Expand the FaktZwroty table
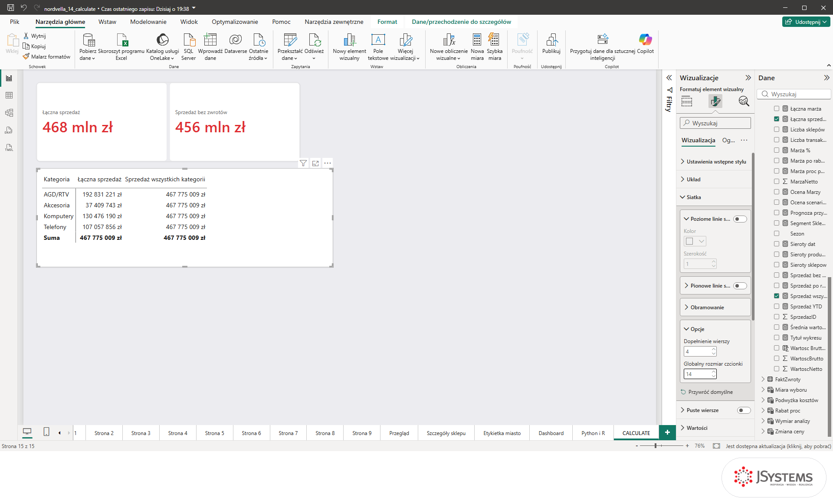Screen dimensions: 833x504 tap(763, 380)
